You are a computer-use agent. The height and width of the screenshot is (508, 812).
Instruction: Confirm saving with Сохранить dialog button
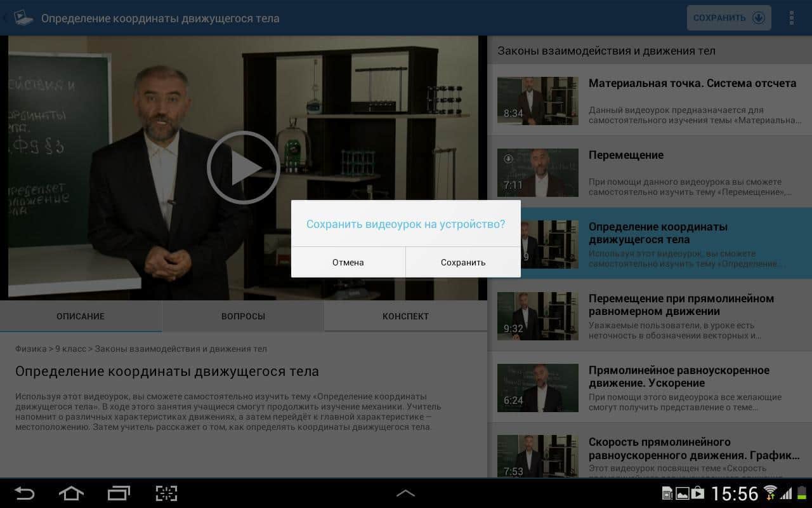click(463, 262)
